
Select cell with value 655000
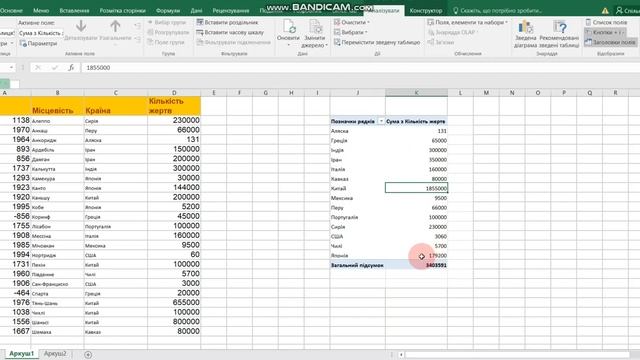pyautogui.click(x=174, y=302)
